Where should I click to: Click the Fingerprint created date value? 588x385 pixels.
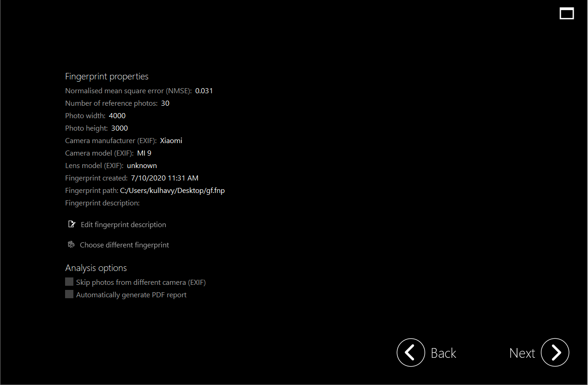164,178
